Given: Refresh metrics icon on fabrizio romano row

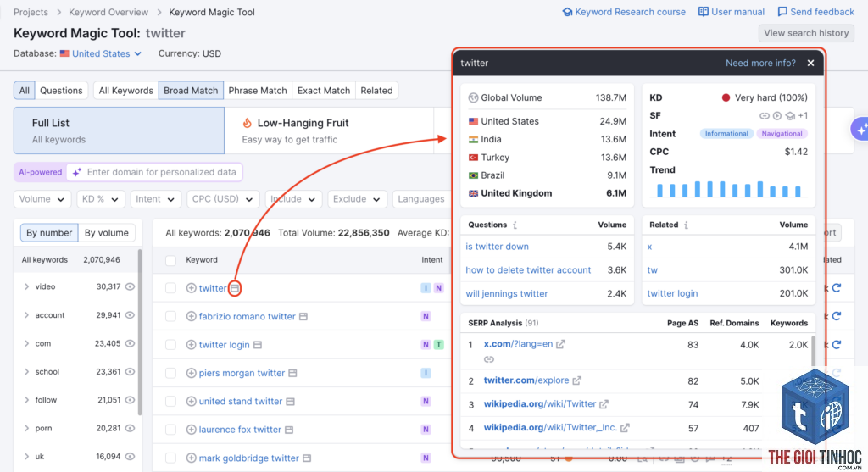Looking at the screenshot, I should (x=837, y=316).
